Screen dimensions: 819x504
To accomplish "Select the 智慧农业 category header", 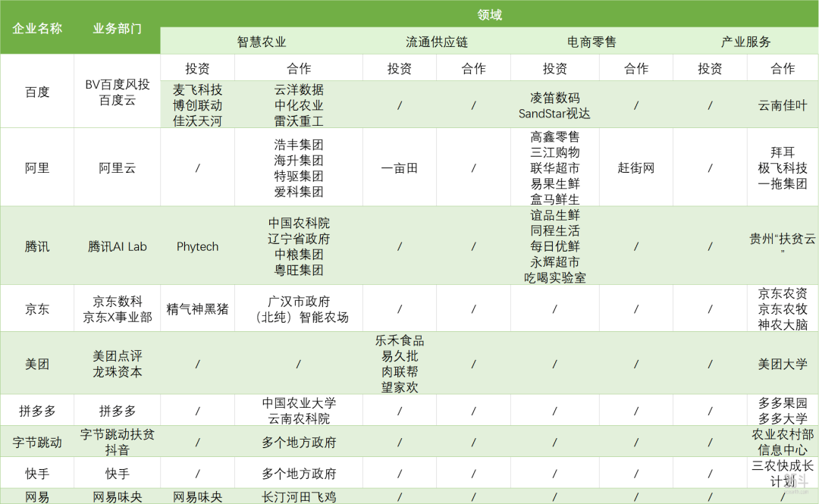I will coord(262,42).
